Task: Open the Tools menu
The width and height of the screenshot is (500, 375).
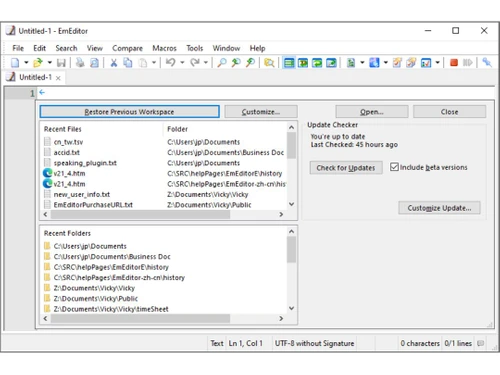Action: tap(195, 48)
